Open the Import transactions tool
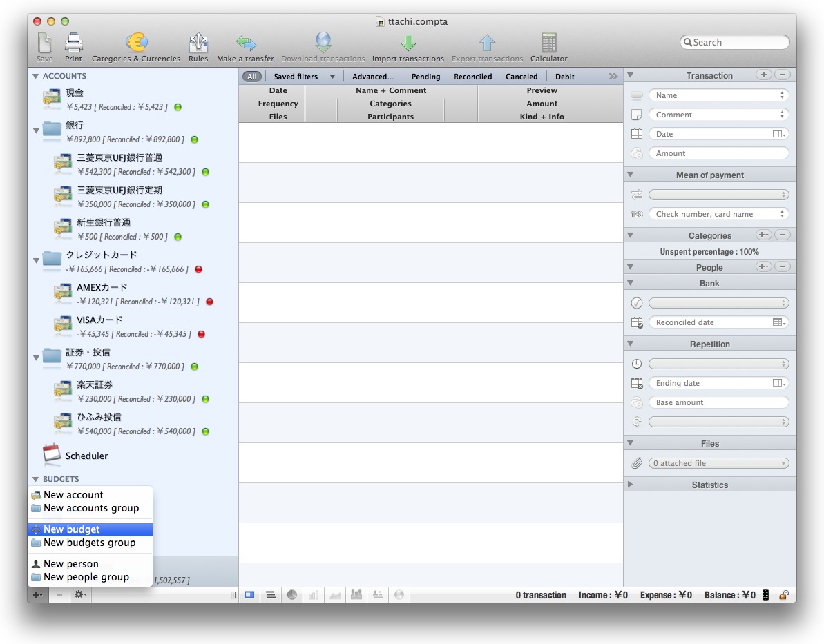824x644 pixels. coord(408,47)
